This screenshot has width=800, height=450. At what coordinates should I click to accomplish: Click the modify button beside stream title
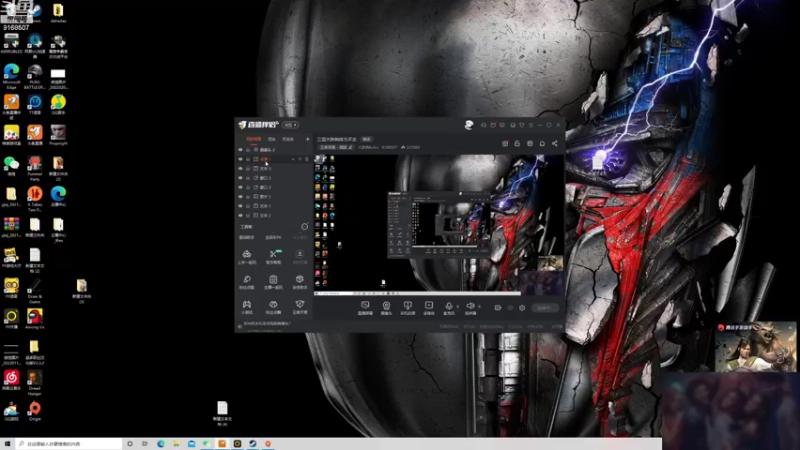pyautogui.click(x=366, y=139)
